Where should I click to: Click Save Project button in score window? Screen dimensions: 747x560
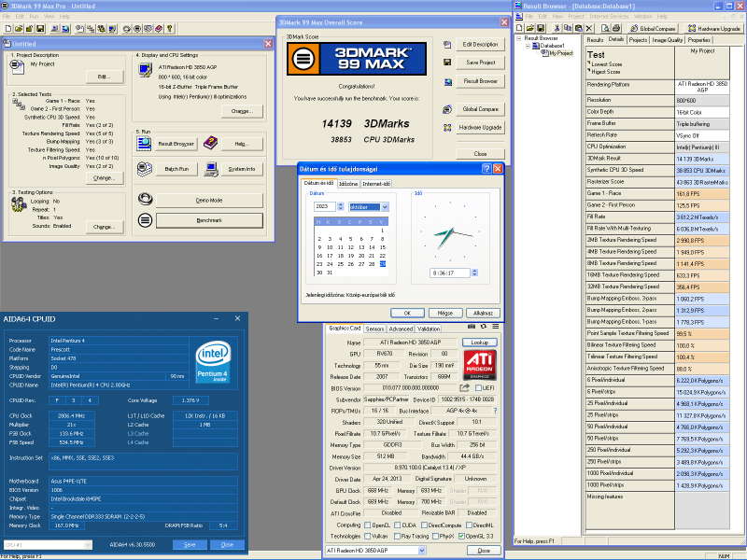click(x=480, y=63)
